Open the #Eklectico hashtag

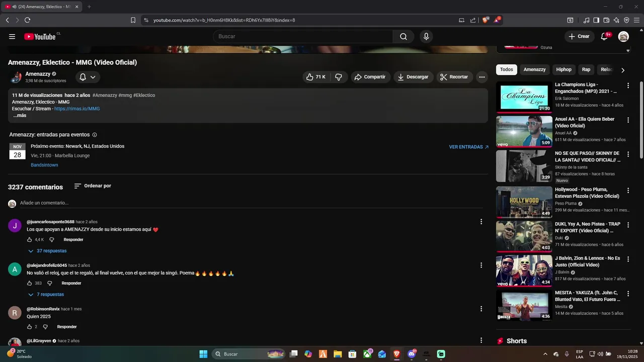[x=144, y=95]
